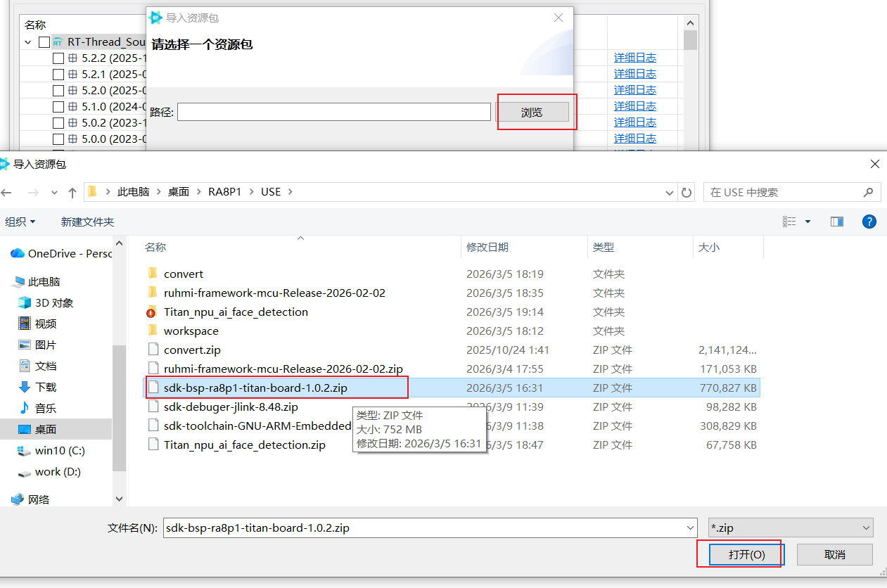Check the 5.1.0 version checkbox
Viewport: 887px width, 588px height.
click(x=58, y=107)
